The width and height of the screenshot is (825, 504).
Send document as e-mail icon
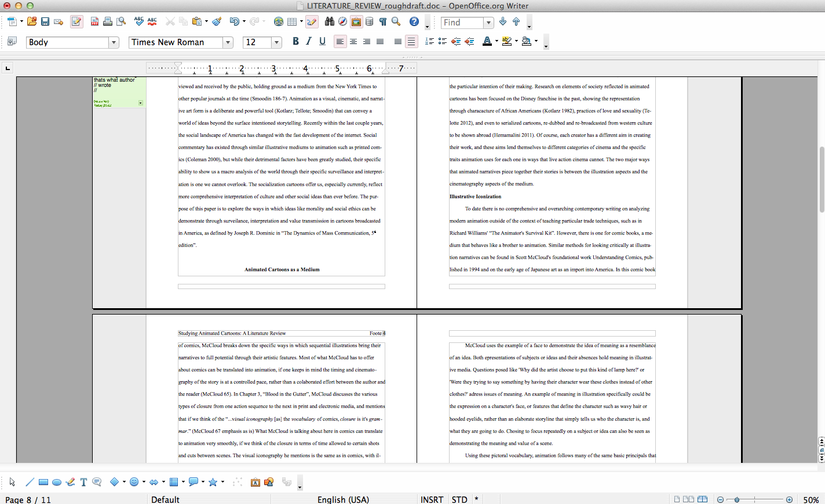pyautogui.click(x=59, y=21)
